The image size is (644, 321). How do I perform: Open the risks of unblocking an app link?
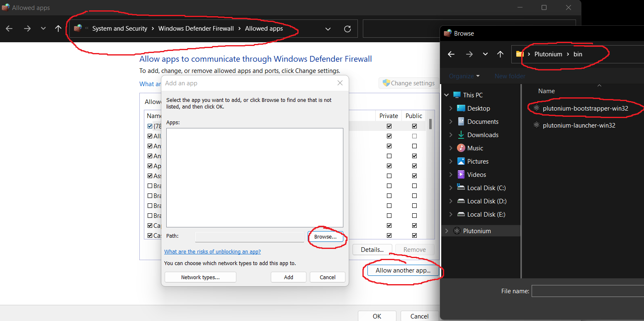tap(212, 251)
